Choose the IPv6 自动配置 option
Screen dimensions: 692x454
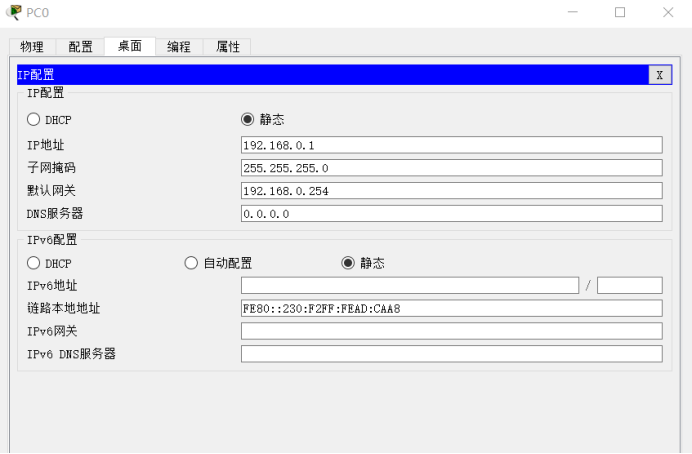tap(191, 263)
